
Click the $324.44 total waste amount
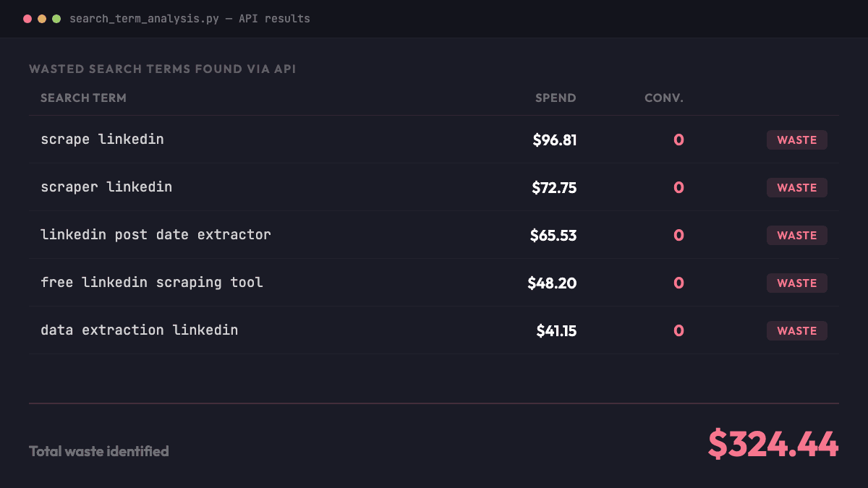pos(773,444)
